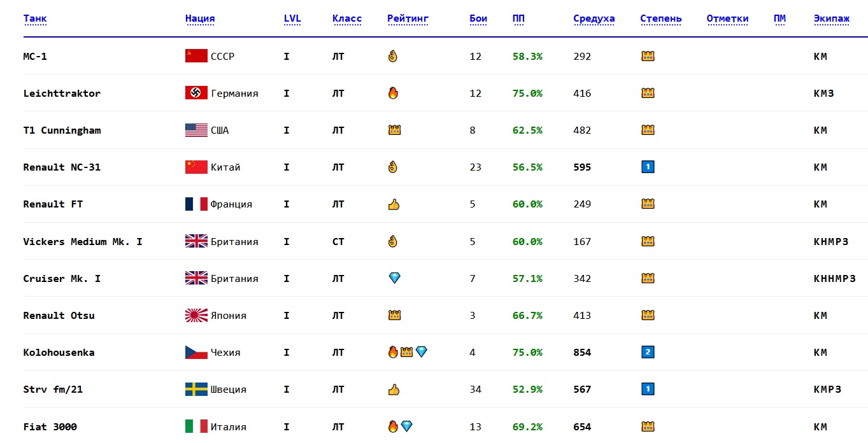Click the thumbs-up rating icon for Renault FT
The height and width of the screenshot is (443, 868).
pos(394,204)
